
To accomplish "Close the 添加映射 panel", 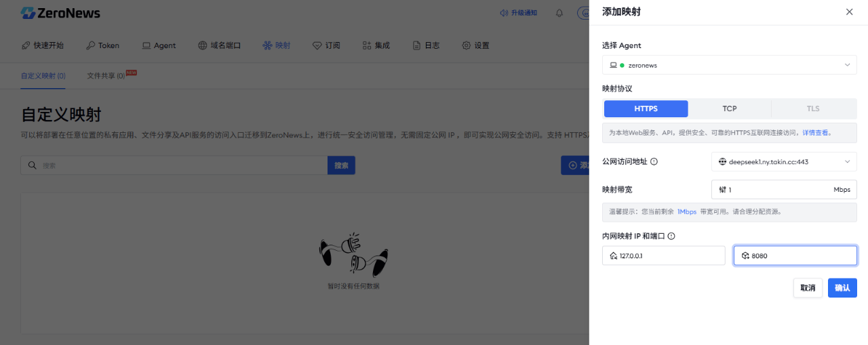I will click(x=849, y=12).
